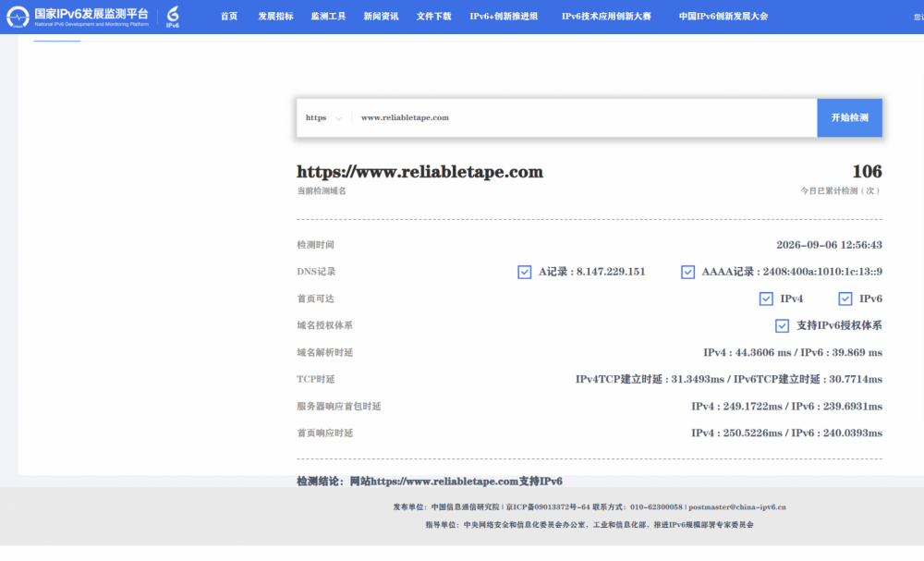This screenshot has width=924, height=561.
Task: Click the 域名解析时延 latency values
Action: coord(793,352)
